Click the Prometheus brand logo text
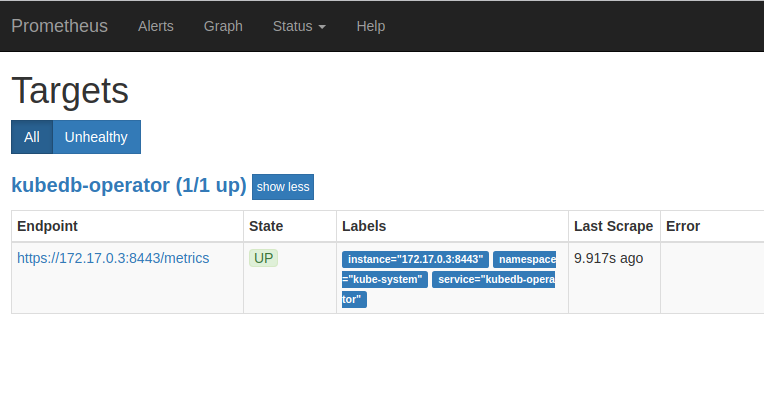Image resolution: width=764 pixels, height=403 pixels. coord(59,26)
